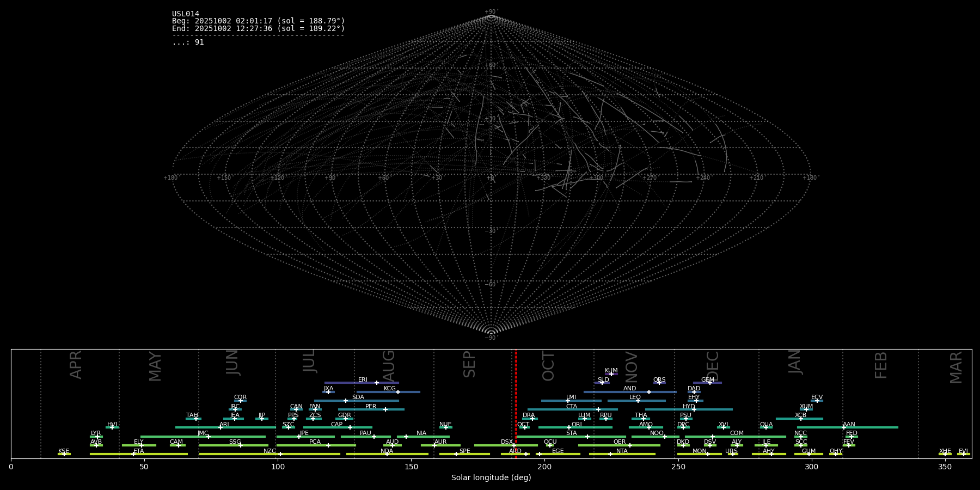Image resolution: width=980 pixels, height=490 pixels.
Task: Click the KCG shower label
Action: click(390, 389)
